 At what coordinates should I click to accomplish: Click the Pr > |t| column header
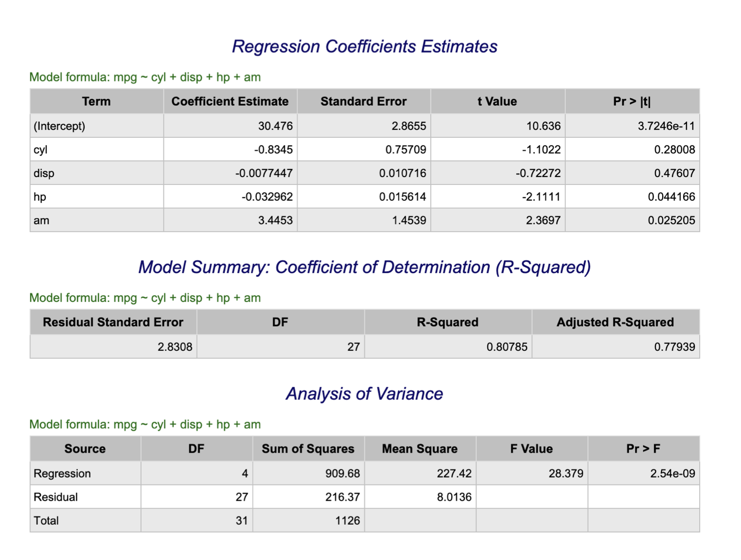tap(632, 101)
